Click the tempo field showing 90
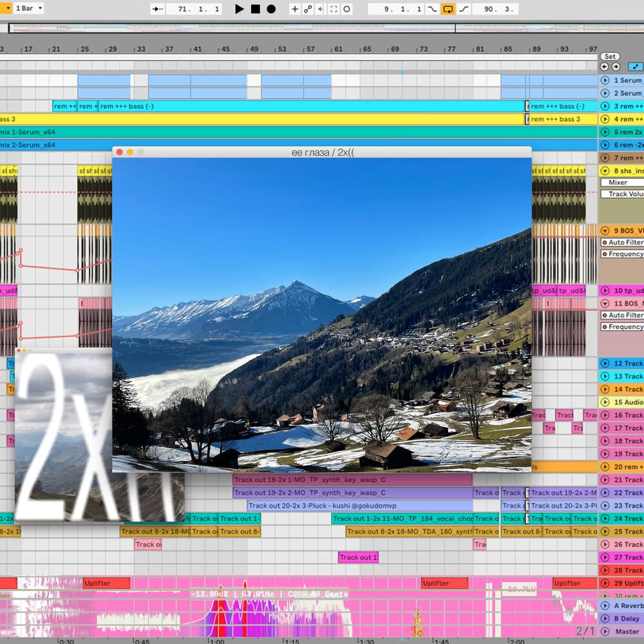The width and height of the screenshot is (644, 644). [488, 8]
